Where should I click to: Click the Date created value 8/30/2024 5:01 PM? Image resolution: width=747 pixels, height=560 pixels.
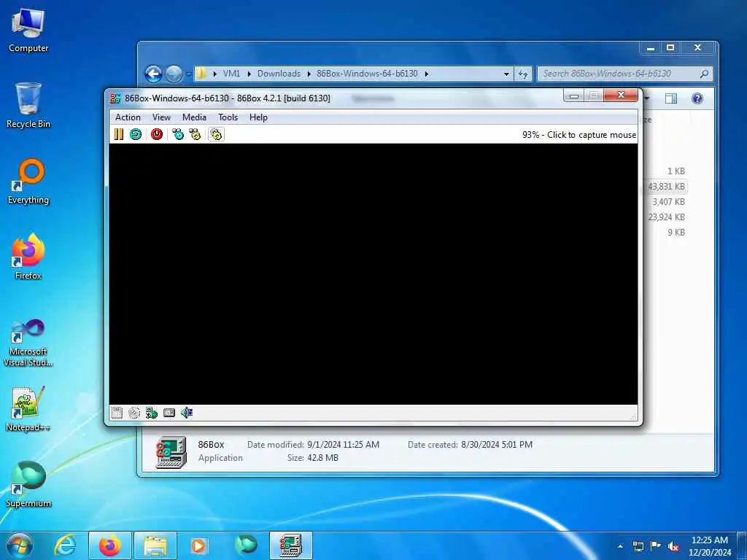(496, 445)
